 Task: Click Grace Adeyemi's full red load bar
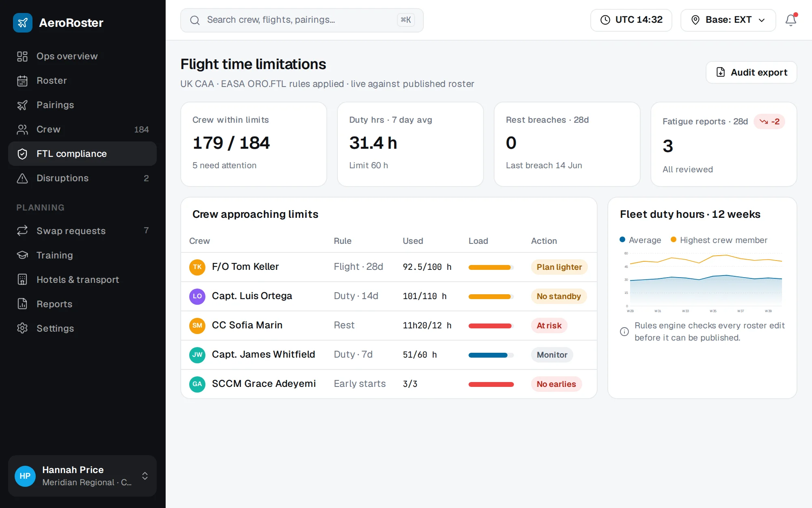491,384
